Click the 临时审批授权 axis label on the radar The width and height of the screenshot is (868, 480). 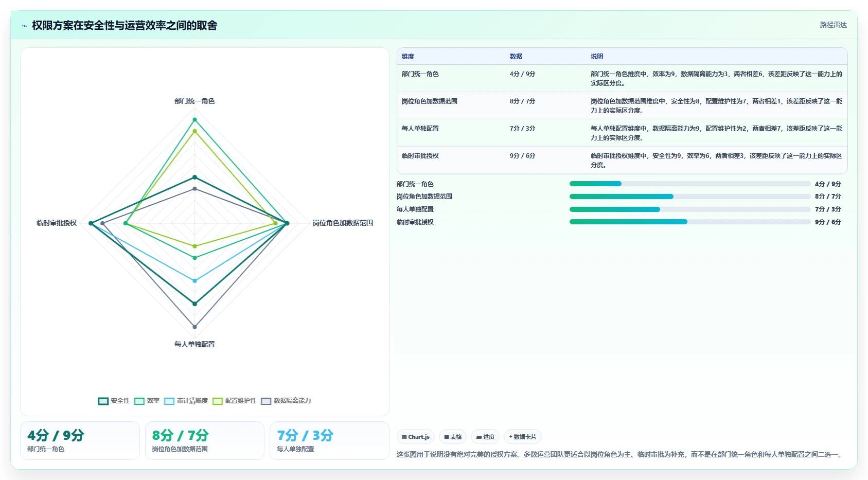pyautogui.click(x=57, y=223)
